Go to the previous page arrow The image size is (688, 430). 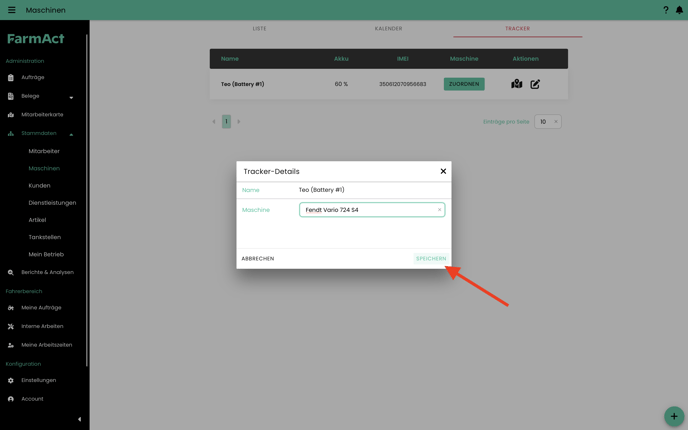pos(214,122)
